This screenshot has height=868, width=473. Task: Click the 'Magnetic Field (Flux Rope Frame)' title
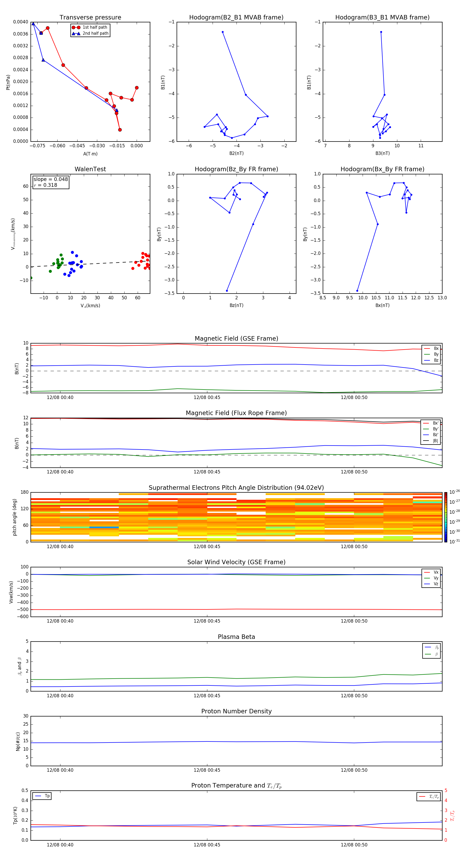(x=236, y=413)
